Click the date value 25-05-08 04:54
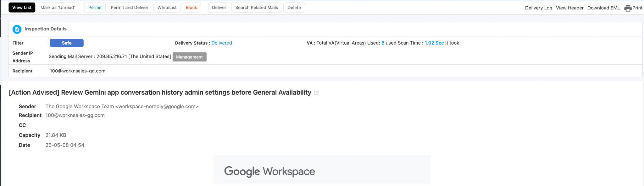 click(x=65, y=145)
